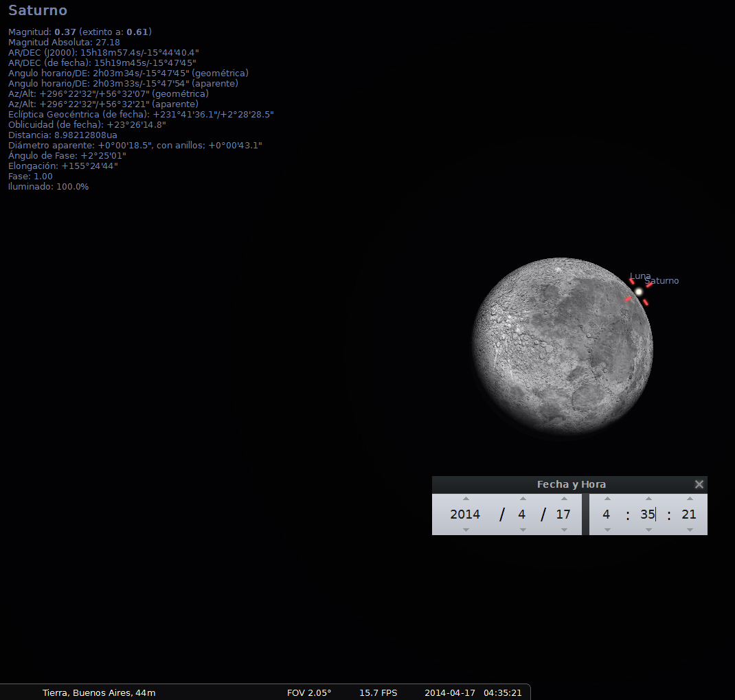The width and height of the screenshot is (735, 700).
Task: Click the date 2014-04-17 in status bar
Action: [450, 693]
